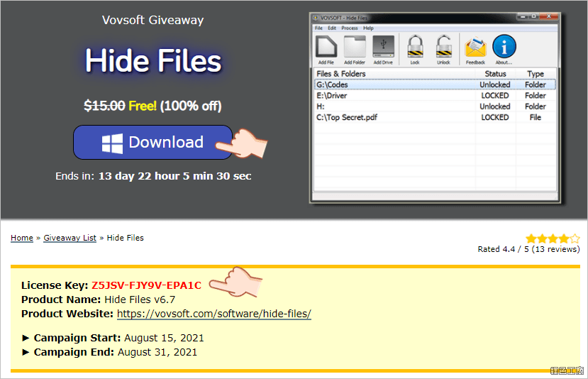Click the Campaign Start date August 15, 2021
The height and width of the screenshot is (379, 588).
[164, 338]
